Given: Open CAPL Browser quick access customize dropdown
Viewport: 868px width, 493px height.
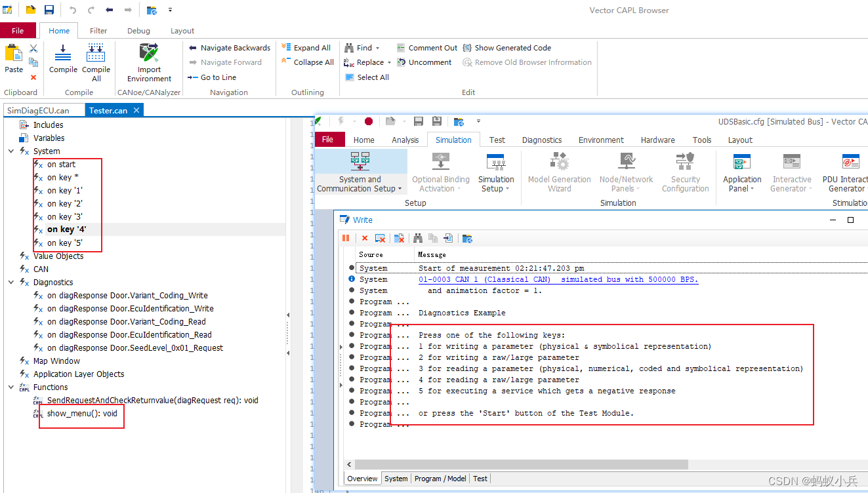Looking at the screenshot, I should (x=171, y=10).
